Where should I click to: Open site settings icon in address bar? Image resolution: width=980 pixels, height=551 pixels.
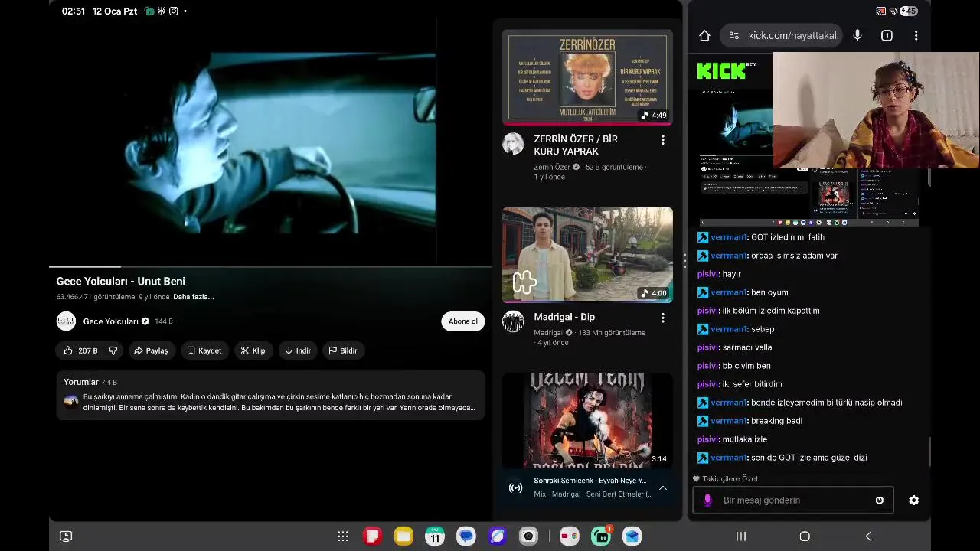[734, 35]
